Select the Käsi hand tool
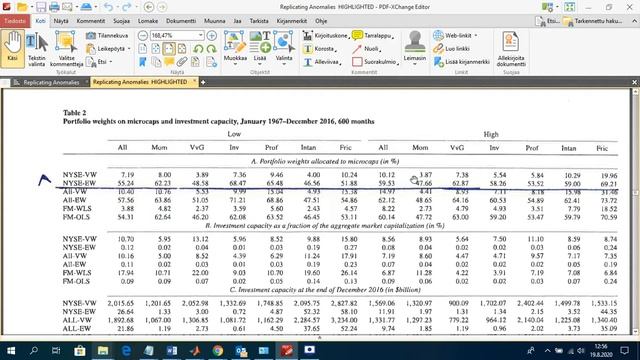 [x=13, y=48]
